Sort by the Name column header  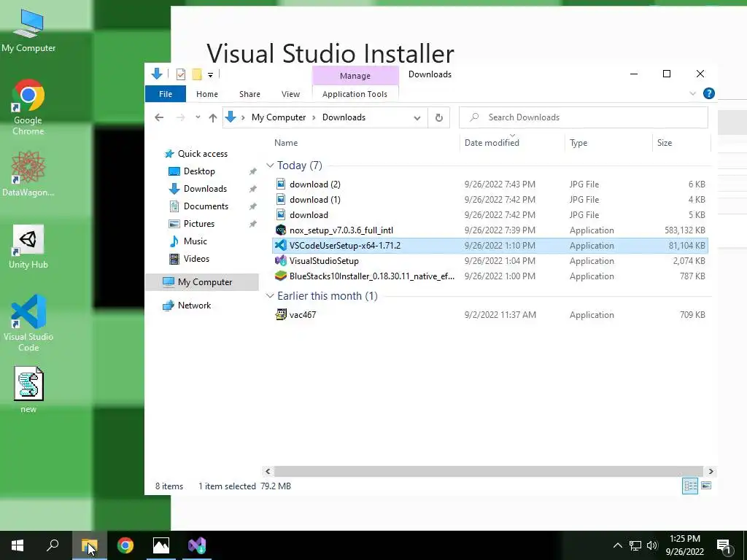(x=286, y=143)
